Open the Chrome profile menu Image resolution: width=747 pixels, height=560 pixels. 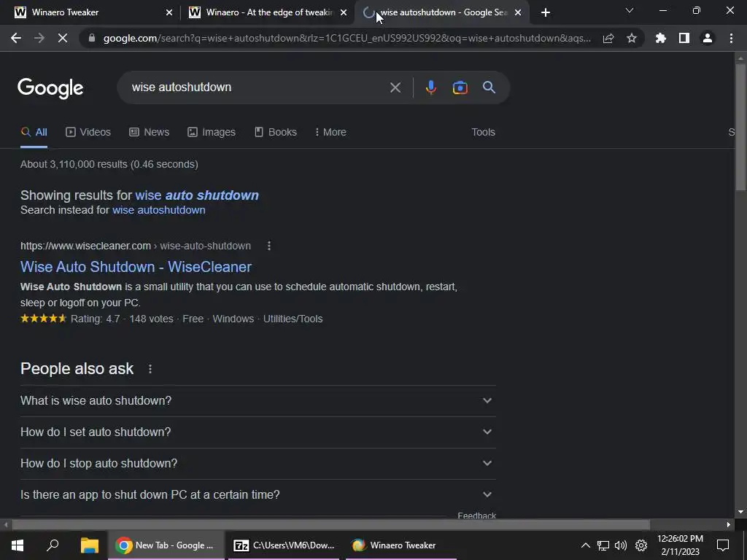(708, 38)
